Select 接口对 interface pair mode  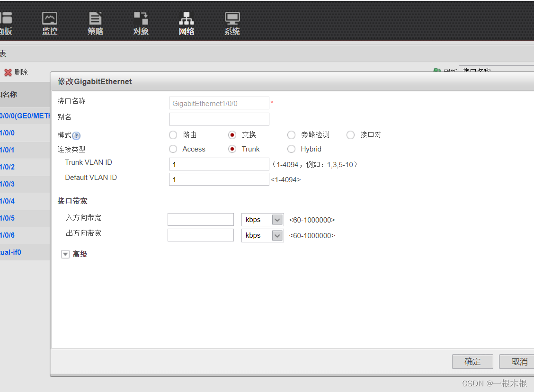pyautogui.click(x=350, y=135)
